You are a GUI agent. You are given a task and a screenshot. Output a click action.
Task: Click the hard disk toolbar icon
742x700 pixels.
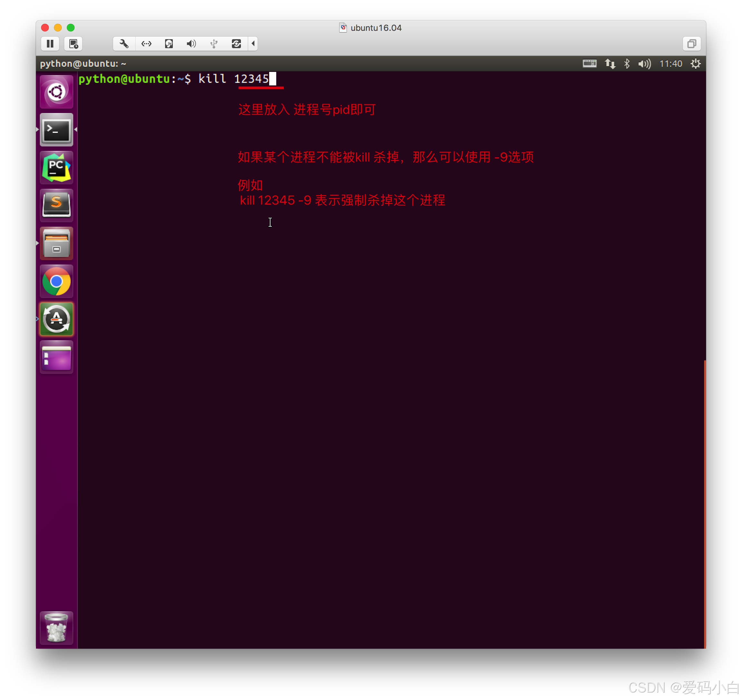[x=169, y=44]
